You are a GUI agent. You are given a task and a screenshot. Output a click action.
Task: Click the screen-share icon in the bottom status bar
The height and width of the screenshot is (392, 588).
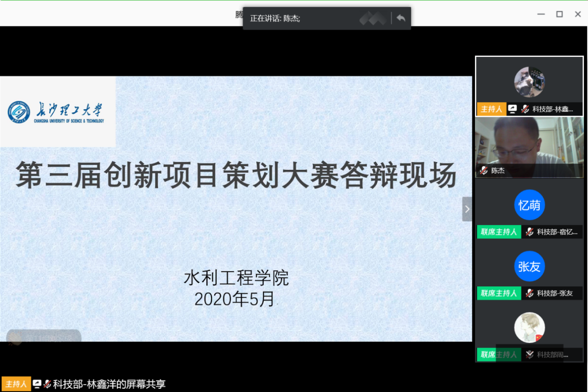37,384
